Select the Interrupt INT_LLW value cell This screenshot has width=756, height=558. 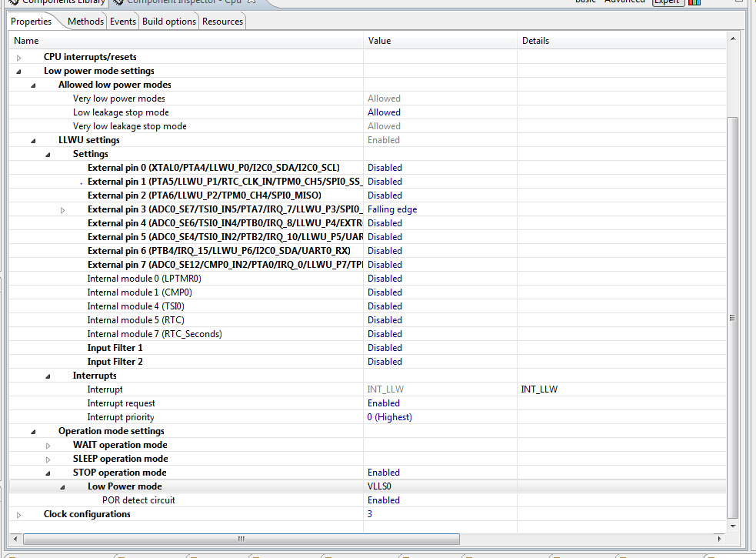(x=385, y=389)
